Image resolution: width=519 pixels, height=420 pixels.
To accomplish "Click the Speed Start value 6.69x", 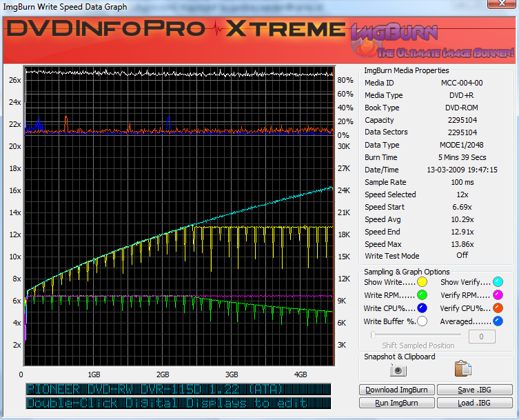I will (462, 207).
